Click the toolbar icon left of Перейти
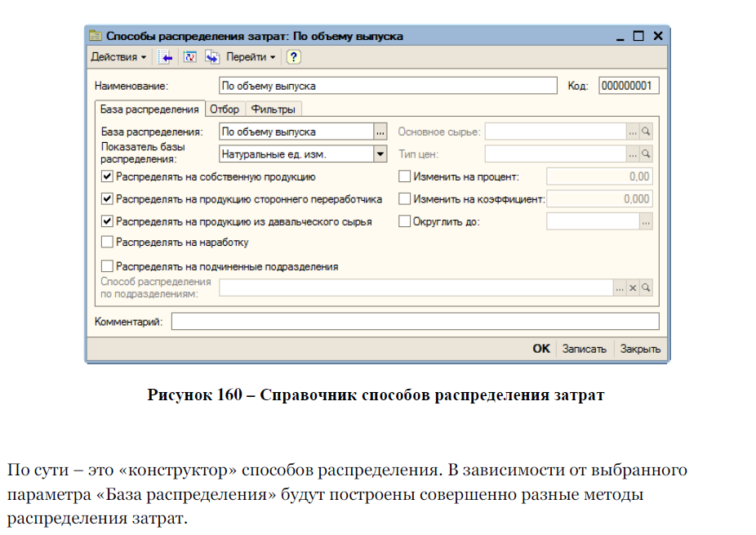 point(212,57)
